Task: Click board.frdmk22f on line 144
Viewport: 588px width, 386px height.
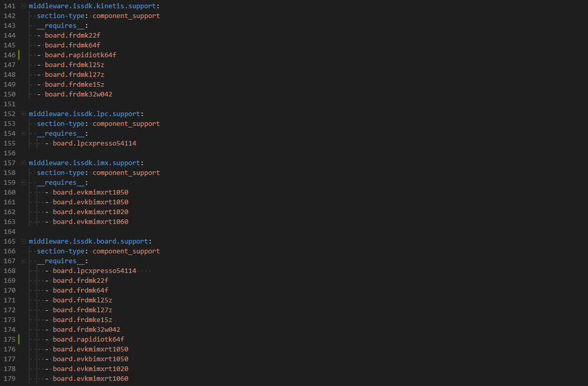Action: tap(72, 35)
